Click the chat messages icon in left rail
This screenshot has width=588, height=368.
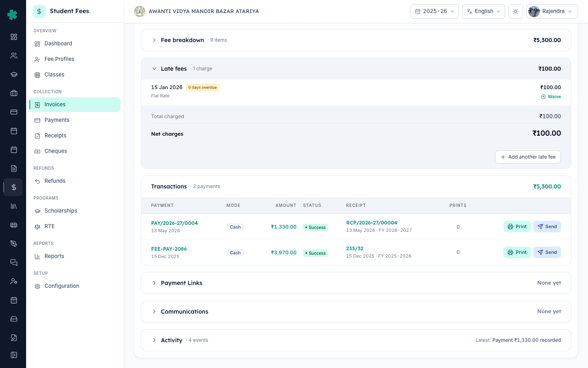pyautogui.click(x=14, y=263)
